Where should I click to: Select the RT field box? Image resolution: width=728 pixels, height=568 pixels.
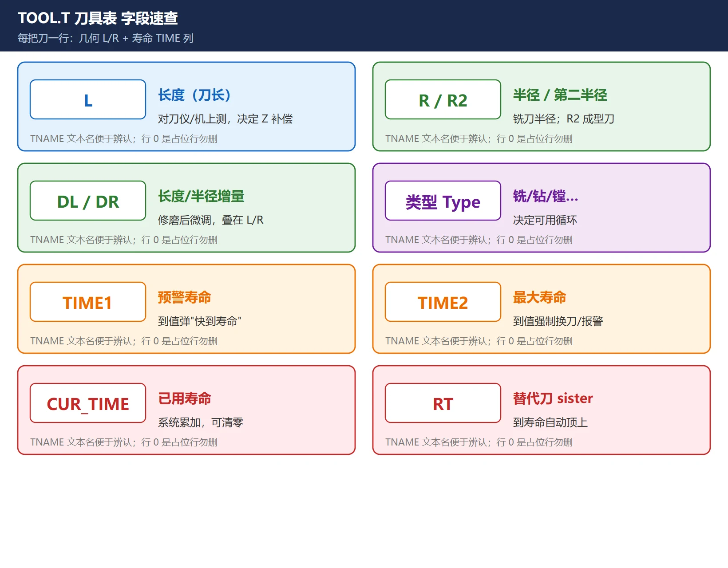[x=443, y=403]
